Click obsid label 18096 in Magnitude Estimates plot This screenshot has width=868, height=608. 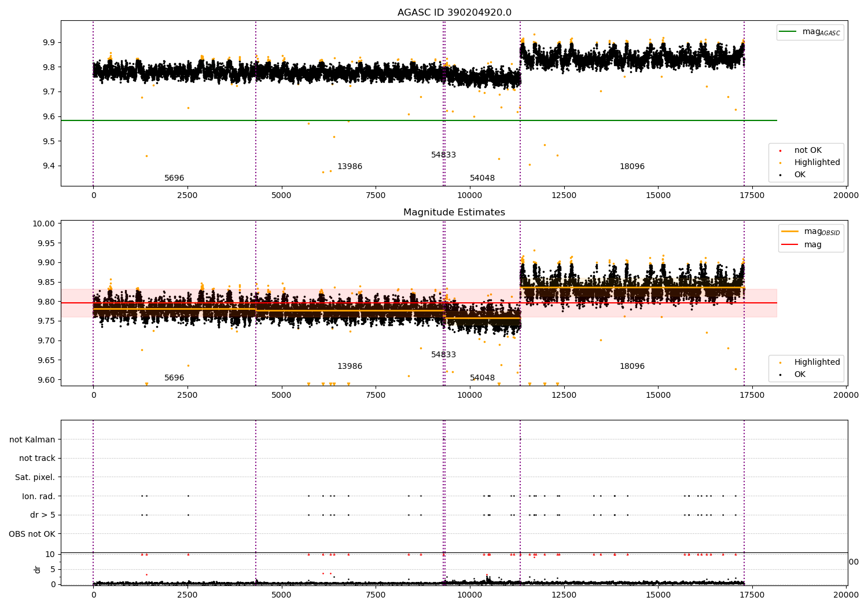click(x=632, y=367)
